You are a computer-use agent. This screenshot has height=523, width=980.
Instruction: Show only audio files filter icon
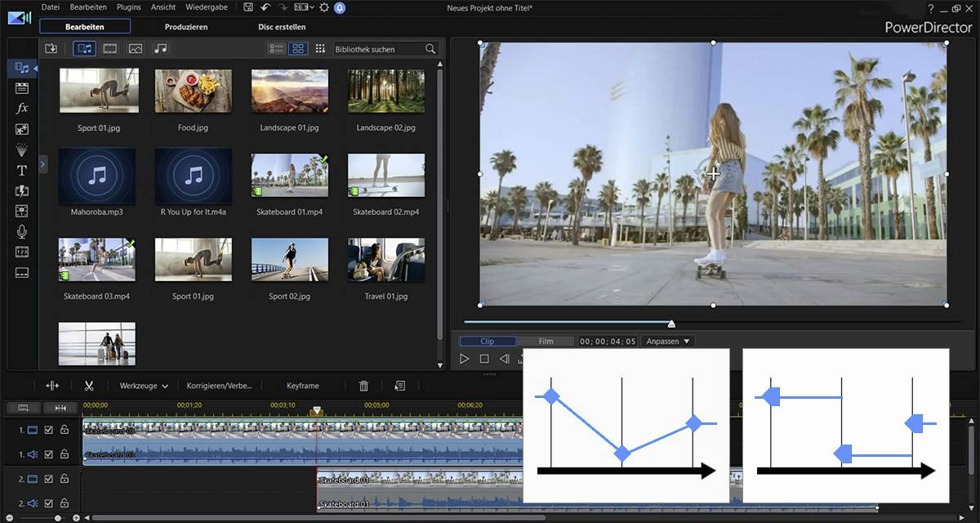click(x=160, y=49)
